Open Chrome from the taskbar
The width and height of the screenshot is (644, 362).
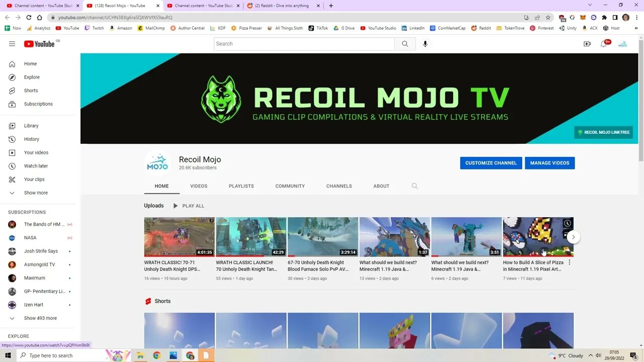coord(156,355)
